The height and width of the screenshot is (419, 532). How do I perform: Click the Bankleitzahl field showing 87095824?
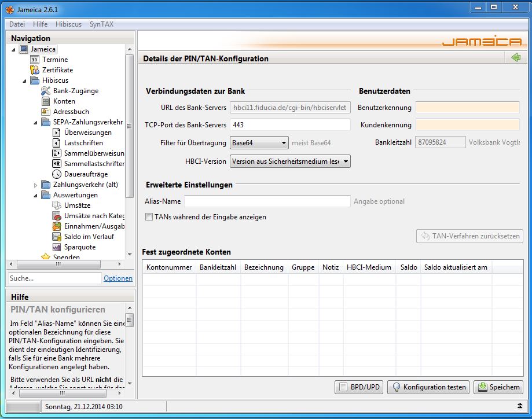(441, 142)
